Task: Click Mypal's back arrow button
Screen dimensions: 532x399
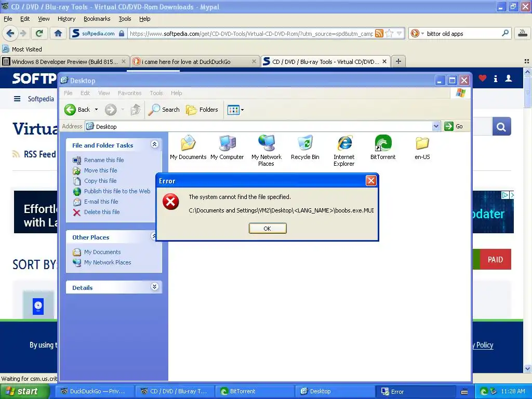Action: (10, 33)
